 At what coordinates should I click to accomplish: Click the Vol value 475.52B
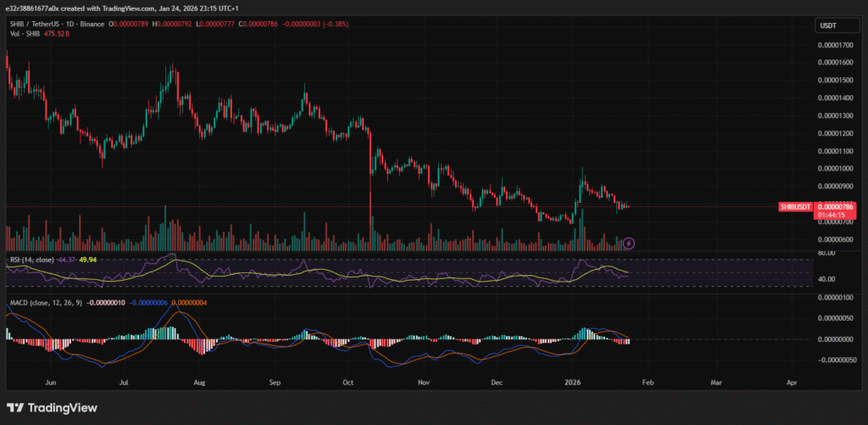(57, 33)
